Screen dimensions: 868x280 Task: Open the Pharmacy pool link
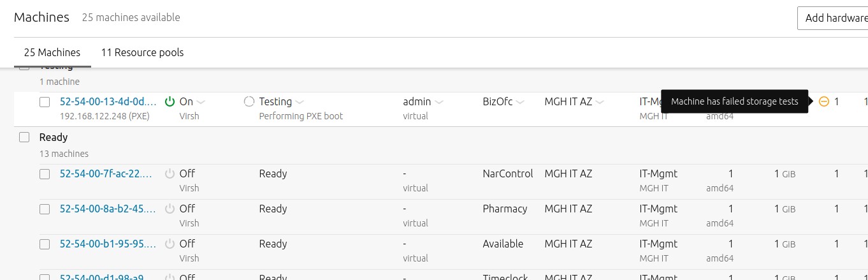(x=505, y=209)
